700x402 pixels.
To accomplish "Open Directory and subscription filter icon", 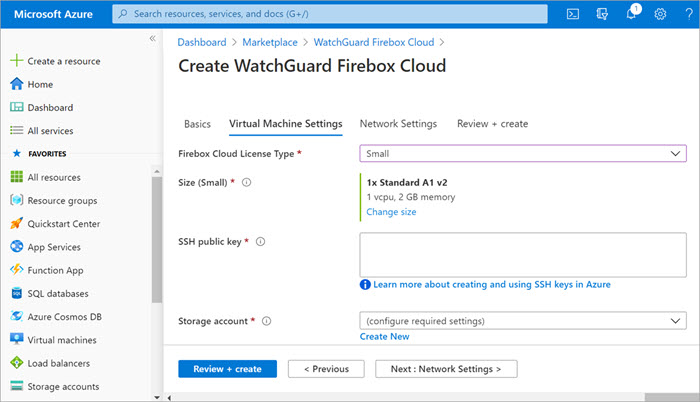I will (x=602, y=14).
